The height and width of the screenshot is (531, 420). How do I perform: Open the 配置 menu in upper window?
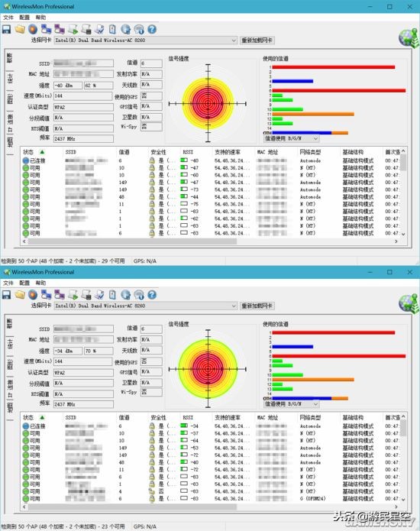(24, 18)
